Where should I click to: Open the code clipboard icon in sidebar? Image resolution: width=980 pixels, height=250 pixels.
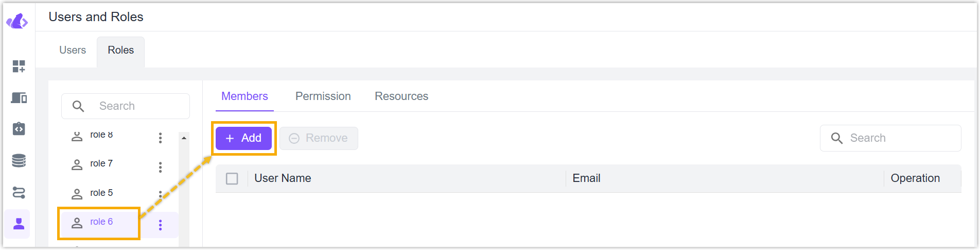pyautogui.click(x=19, y=129)
